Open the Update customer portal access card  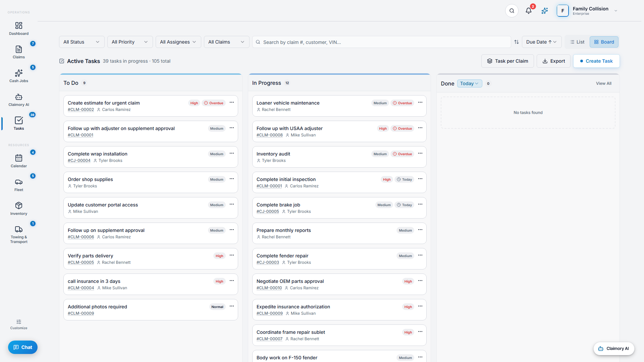coord(151,208)
